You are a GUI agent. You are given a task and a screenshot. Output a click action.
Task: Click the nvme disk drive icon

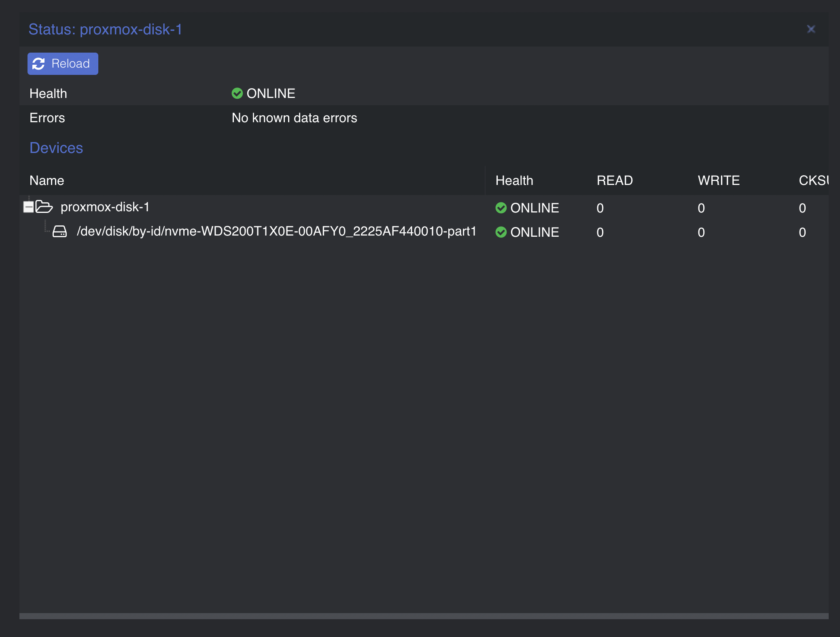[x=59, y=231]
